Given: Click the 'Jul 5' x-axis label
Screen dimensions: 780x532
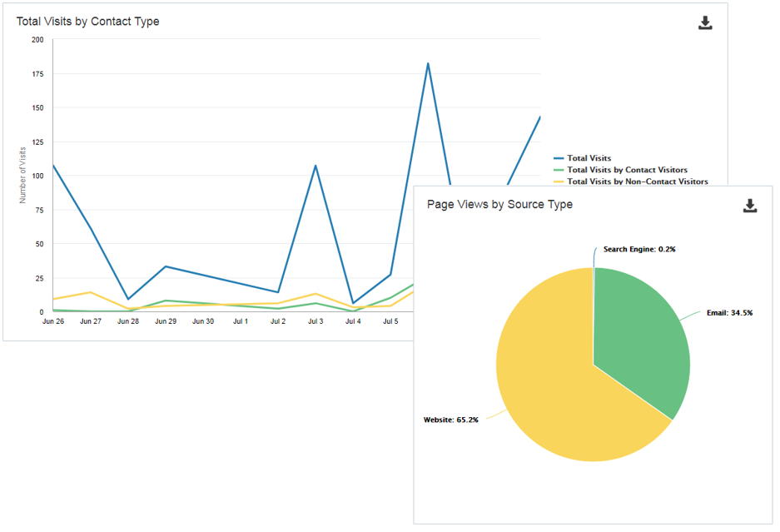Looking at the screenshot, I should pos(390,321).
